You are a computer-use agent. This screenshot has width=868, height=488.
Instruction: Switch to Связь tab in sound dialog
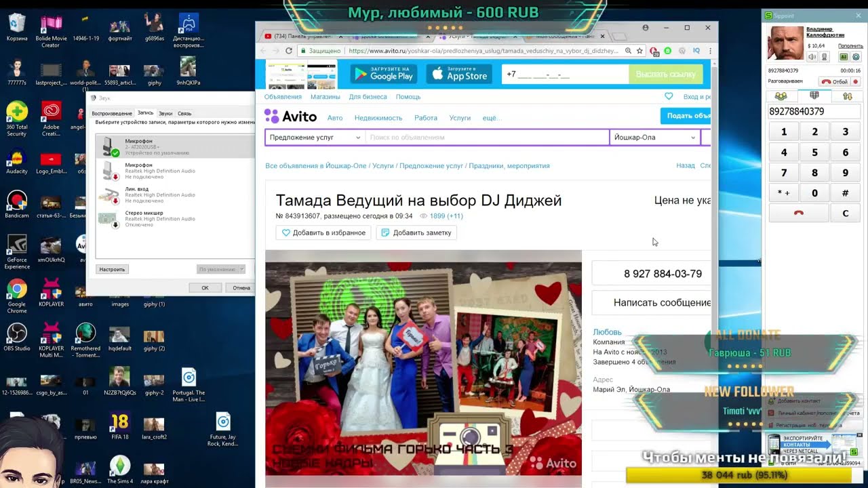[x=184, y=113]
